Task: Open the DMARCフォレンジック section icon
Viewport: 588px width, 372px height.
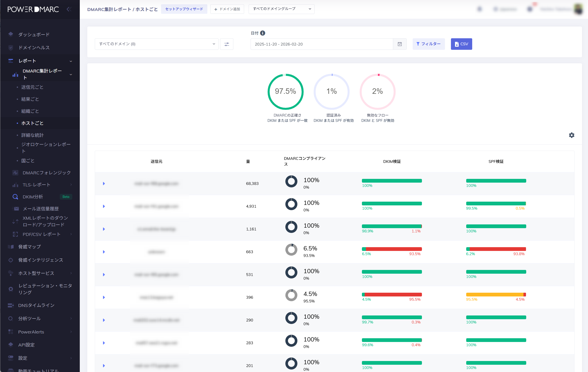Action: (x=15, y=173)
